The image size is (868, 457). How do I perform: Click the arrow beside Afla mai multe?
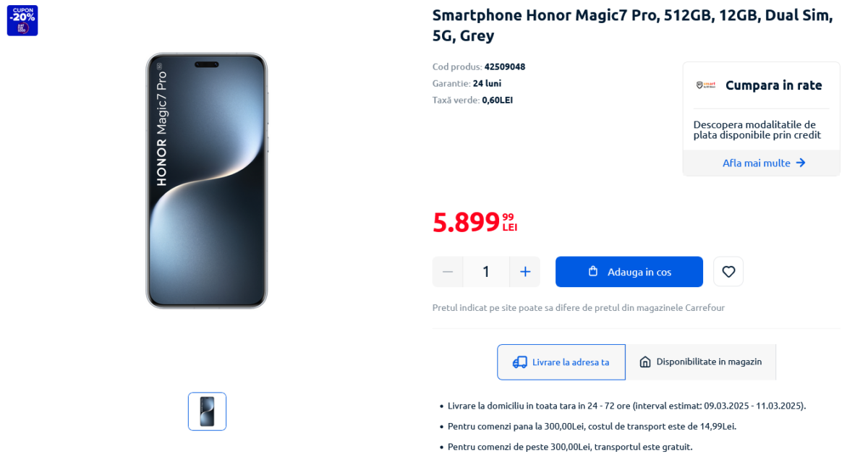(801, 163)
